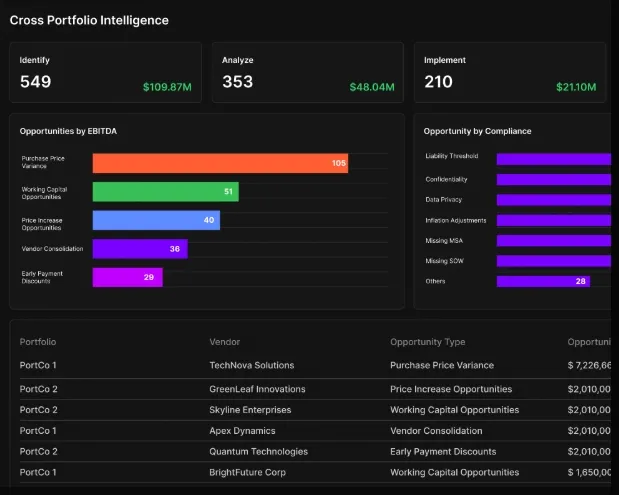Click the $ 7,226 amount in the TechNova row
Viewport: 619px width, 495px height.
(589, 365)
